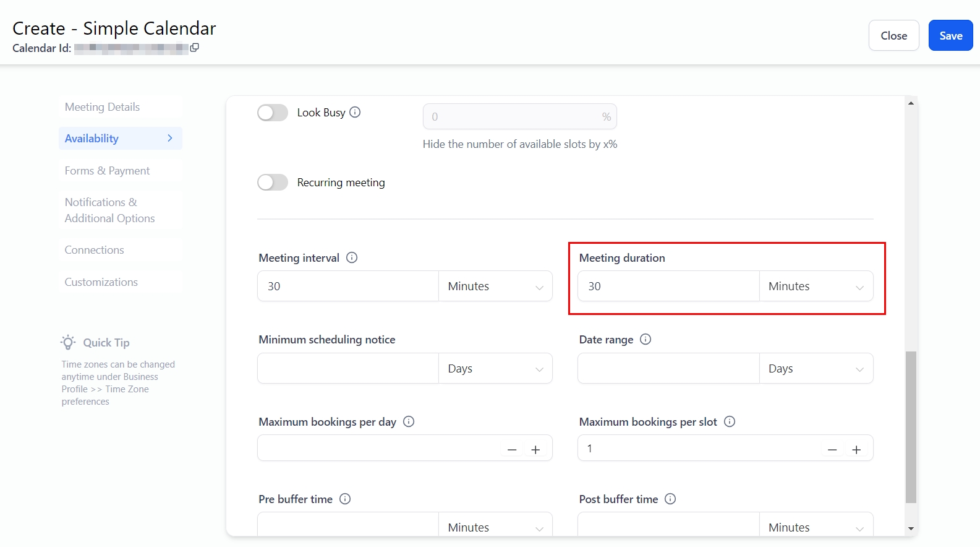This screenshot has height=547, width=980.
Task: Click the Date range info icon
Action: point(646,339)
